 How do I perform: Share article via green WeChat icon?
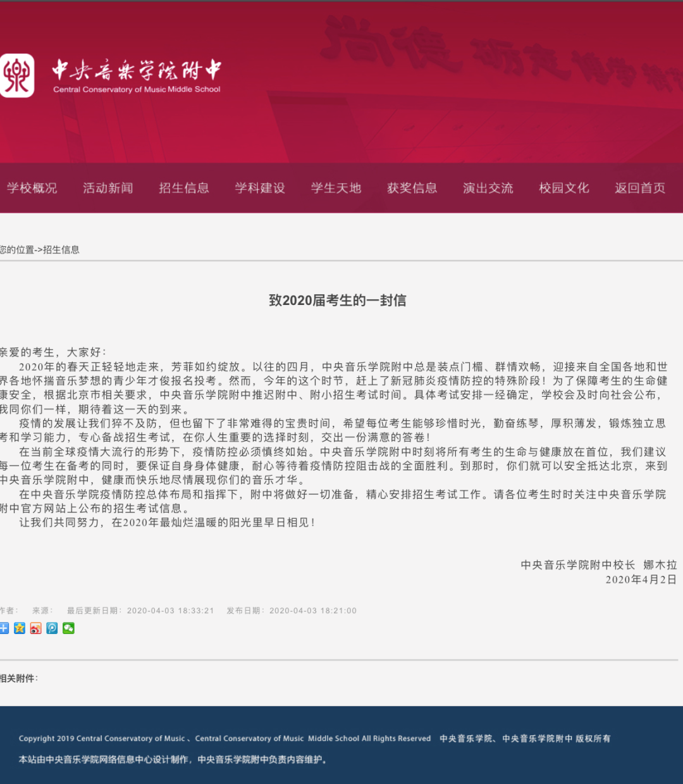(x=68, y=628)
